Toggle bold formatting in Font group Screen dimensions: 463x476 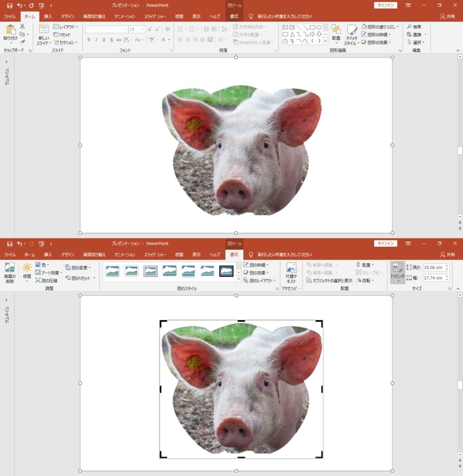click(89, 40)
